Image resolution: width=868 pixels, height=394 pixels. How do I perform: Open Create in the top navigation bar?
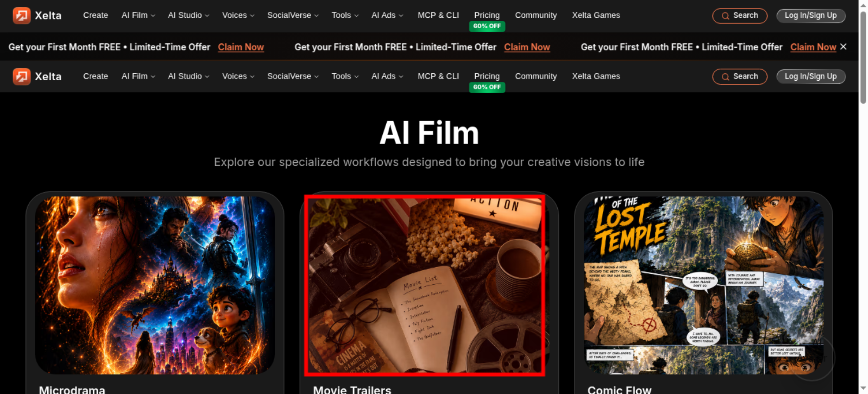point(95,15)
